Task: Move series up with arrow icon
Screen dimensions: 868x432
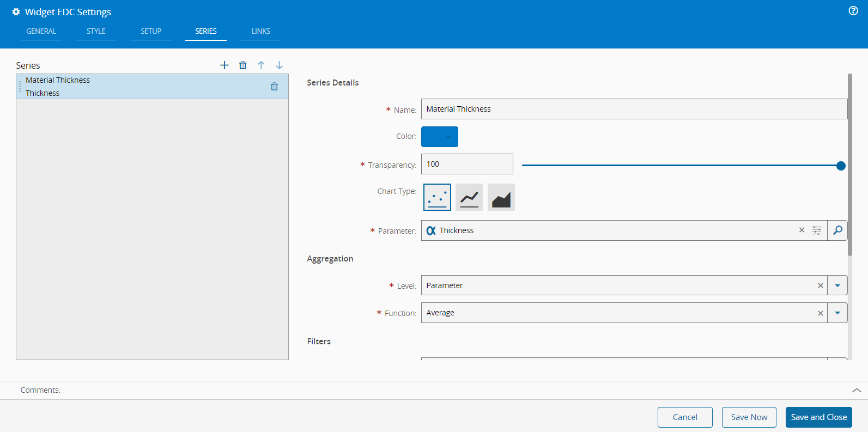Action: [x=261, y=65]
